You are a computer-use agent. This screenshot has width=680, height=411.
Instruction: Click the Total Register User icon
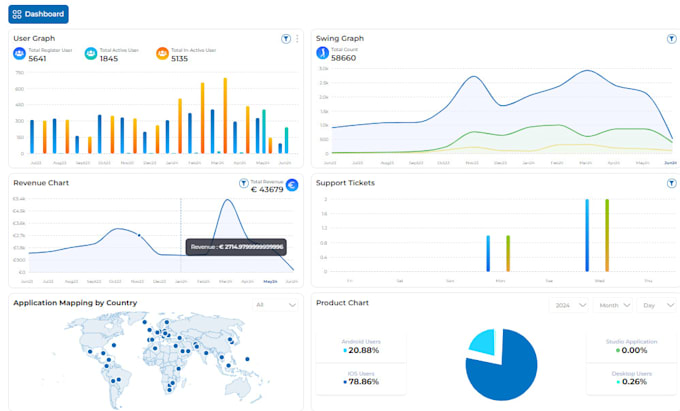click(x=19, y=54)
